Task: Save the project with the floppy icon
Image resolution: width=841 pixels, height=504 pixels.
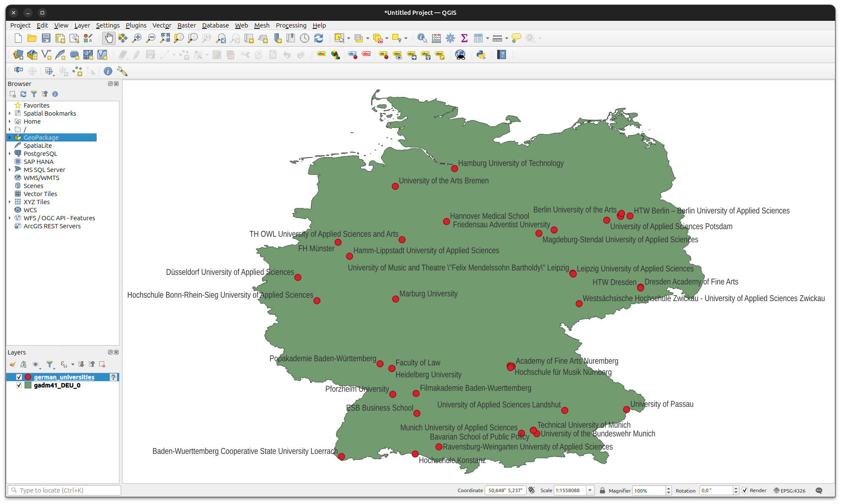Action: pos(46,38)
